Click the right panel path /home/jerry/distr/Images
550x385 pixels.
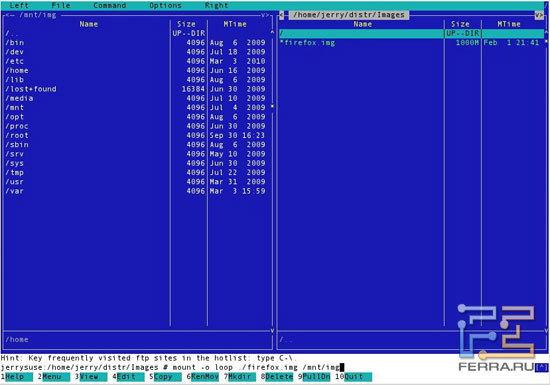coord(349,15)
